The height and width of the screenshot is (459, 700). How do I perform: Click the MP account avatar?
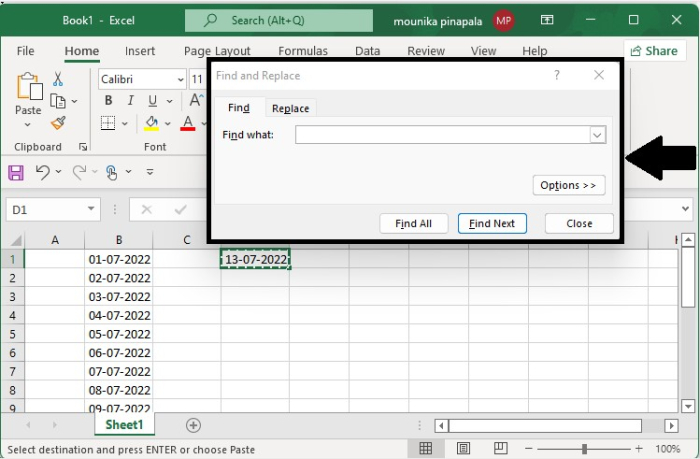point(504,21)
